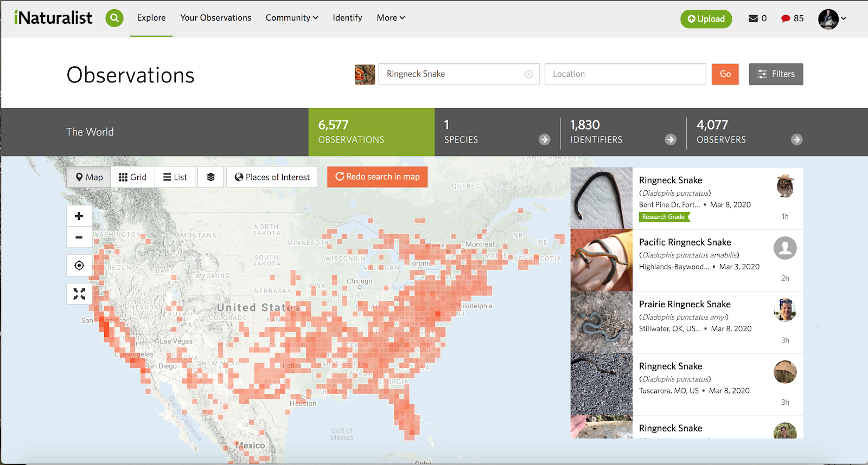The width and height of the screenshot is (868, 465).
Task: Switch to List view
Action: [175, 177]
